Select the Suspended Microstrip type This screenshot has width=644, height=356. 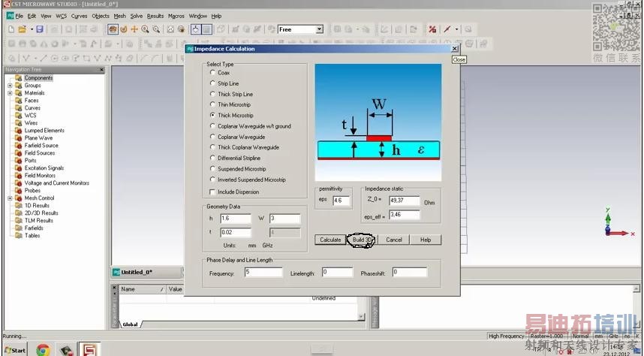coord(212,168)
